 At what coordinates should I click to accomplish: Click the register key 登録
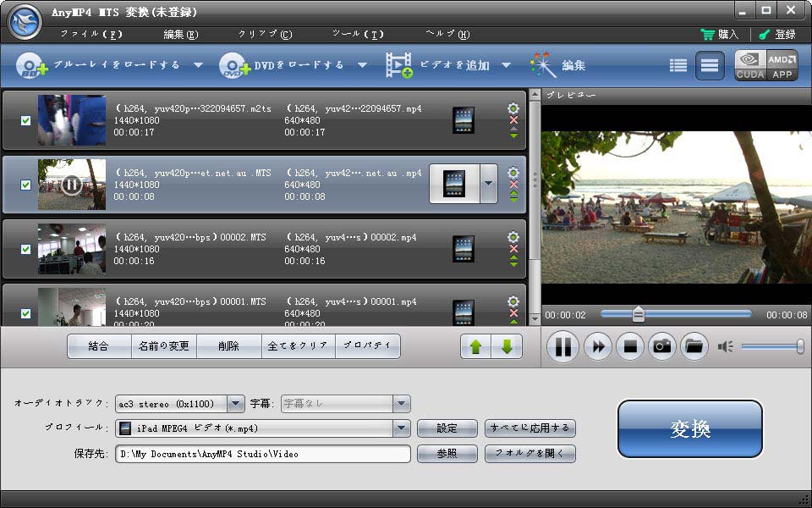tap(776, 34)
